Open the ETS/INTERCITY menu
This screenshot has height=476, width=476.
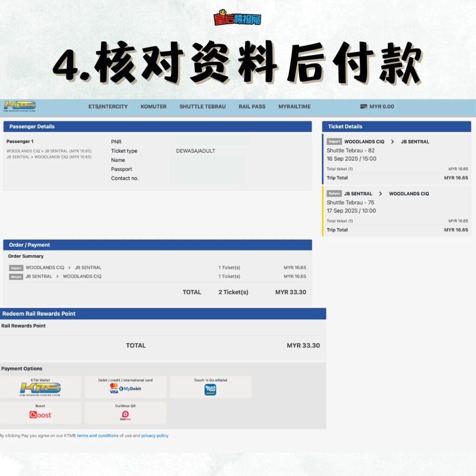coord(108,106)
